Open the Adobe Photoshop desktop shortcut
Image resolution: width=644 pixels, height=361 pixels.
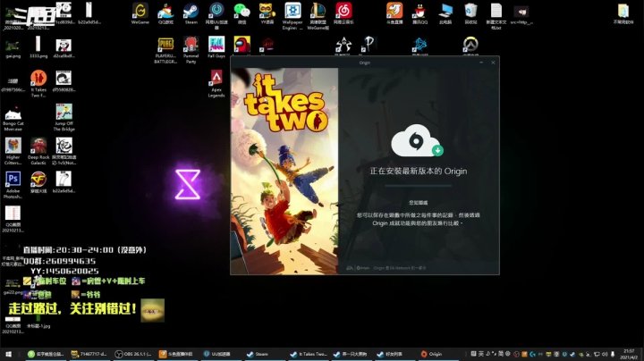13,185
